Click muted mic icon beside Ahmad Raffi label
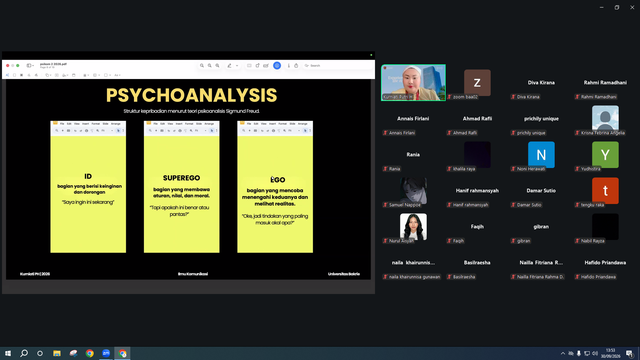Image resolution: width=640 pixels, height=360 pixels. tap(449, 133)
